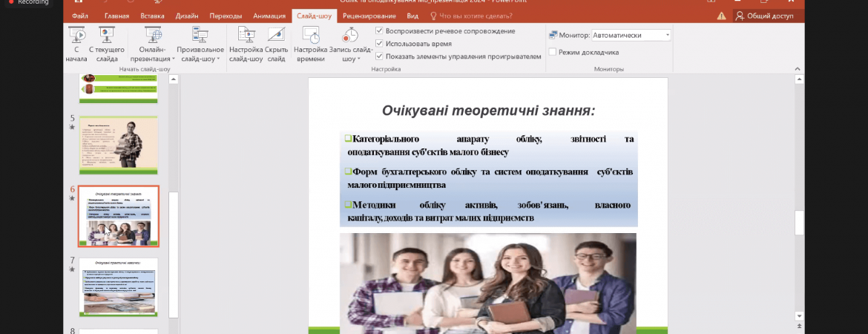Enable 'Режим докладчика' checkbox

[x=553, y=52]
